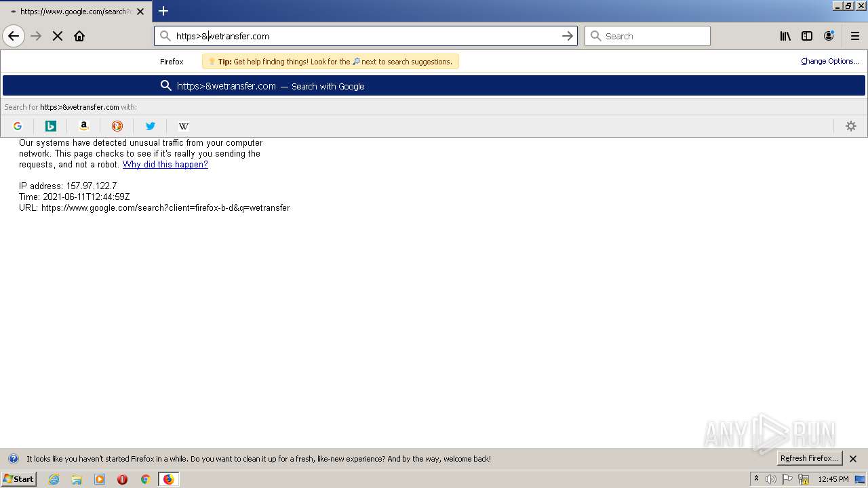Click the 'Tip: Get help finding things' banner

coord(330,61)
